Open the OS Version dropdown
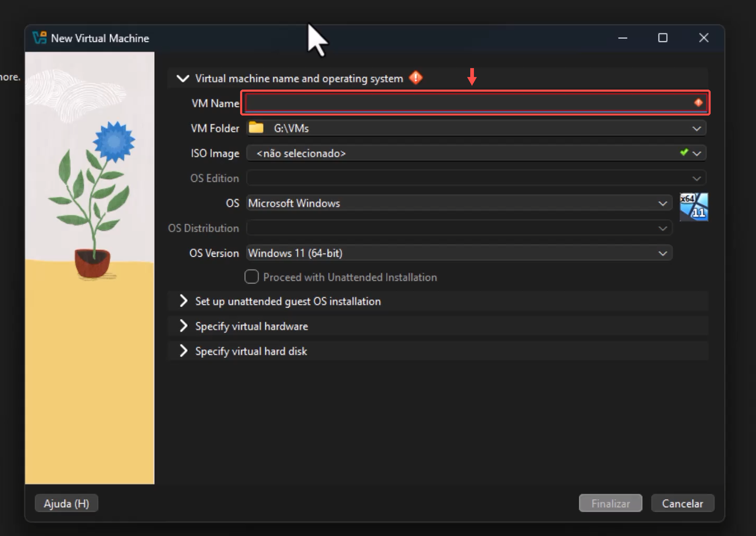This screenshot has height=536, width=756. click(x=663, y=253)
